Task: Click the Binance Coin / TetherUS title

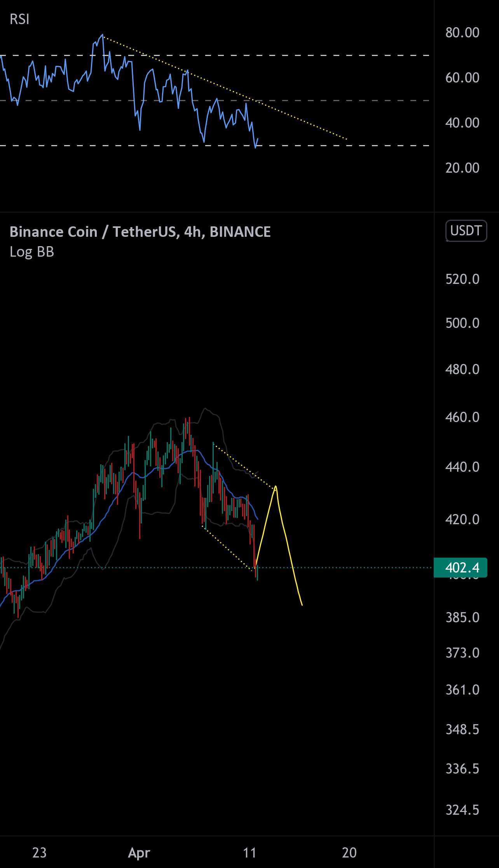Action: click(x=140, y=232)
